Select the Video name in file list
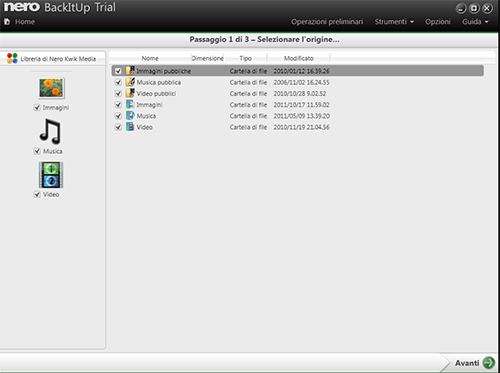This screenshot has width=500, height=373. pos(144,127)
